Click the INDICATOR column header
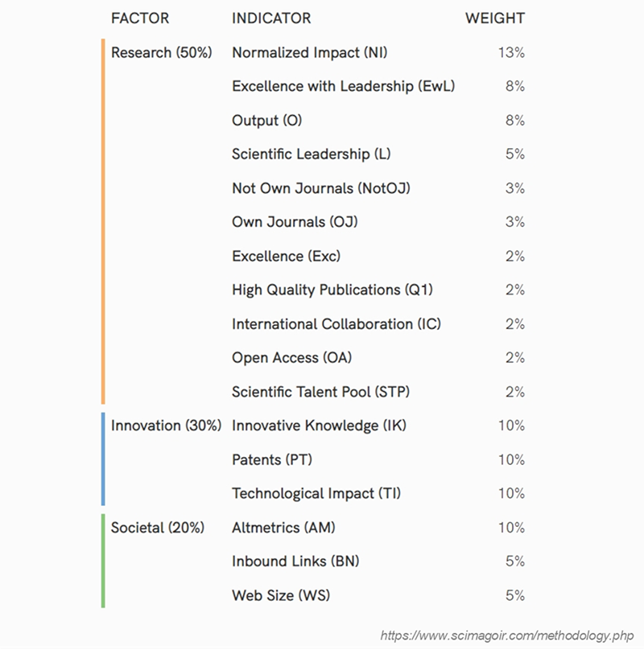The width and height of the screenshot is (644, 650). [271, 19]
